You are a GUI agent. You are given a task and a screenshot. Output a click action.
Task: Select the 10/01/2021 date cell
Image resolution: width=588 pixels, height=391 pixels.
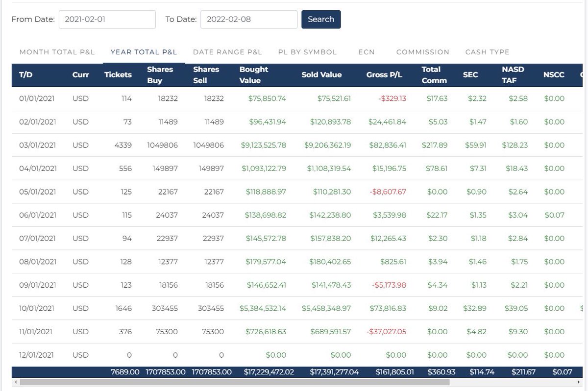click(x=37, y=308)
